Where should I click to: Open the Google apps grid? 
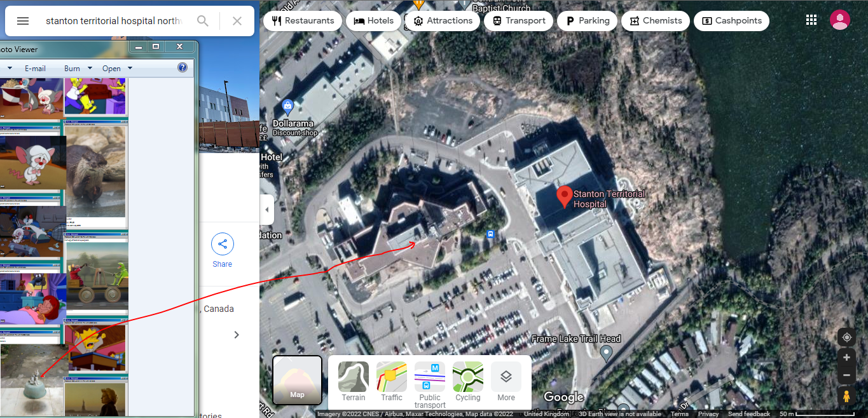pos(811,20)
